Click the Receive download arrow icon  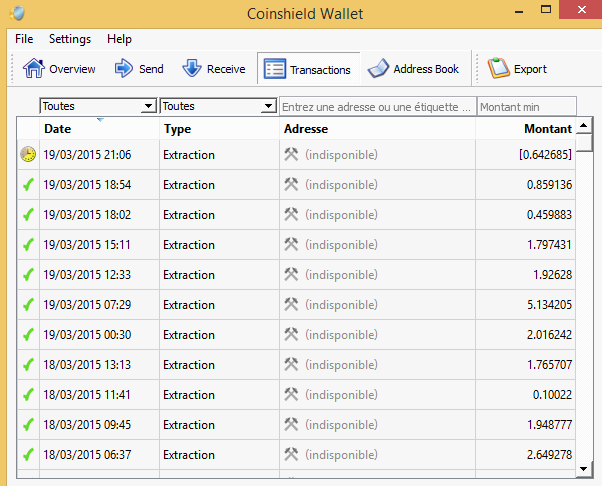point(192,68)
